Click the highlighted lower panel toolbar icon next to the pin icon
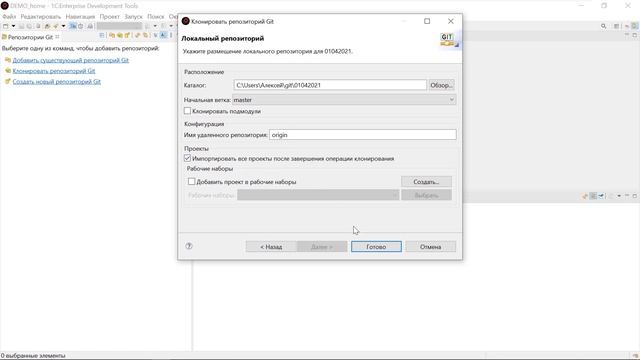Viewport: 640px width, 360px height. 593,196
